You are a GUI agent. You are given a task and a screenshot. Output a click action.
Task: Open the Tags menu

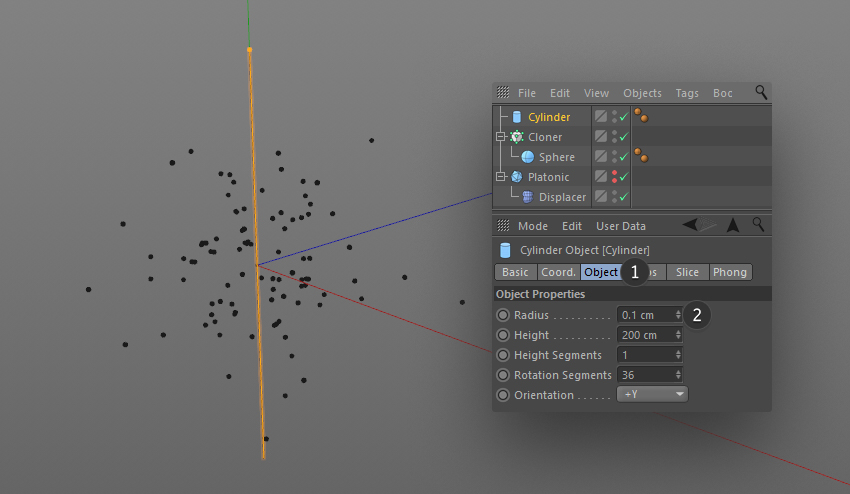(687, 93)
